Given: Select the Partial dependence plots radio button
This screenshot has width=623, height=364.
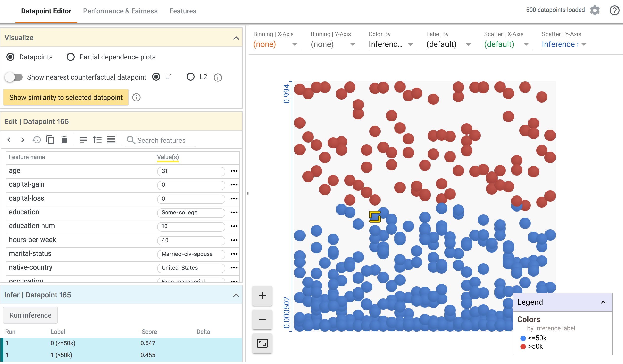Looking at the screenshot, I should coord(70,57).
